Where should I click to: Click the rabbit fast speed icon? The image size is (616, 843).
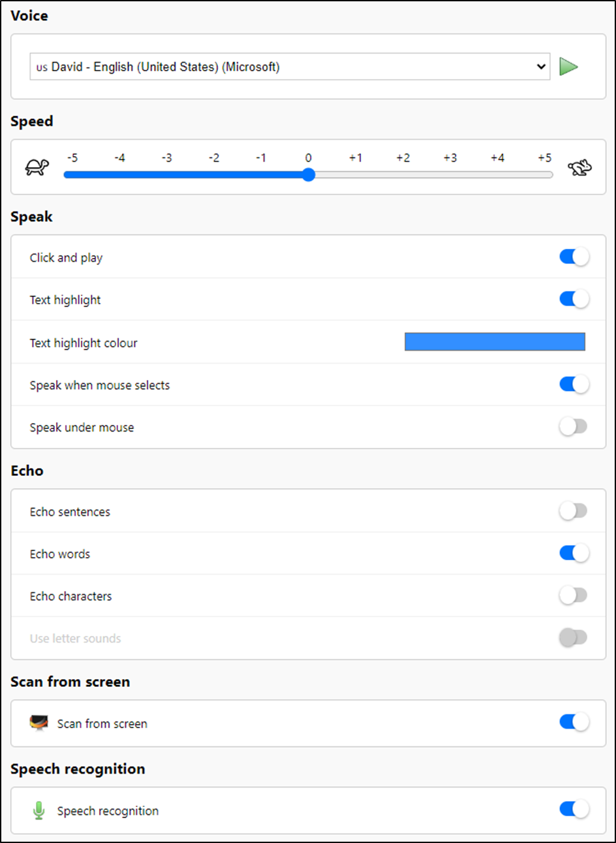[579, 168]
